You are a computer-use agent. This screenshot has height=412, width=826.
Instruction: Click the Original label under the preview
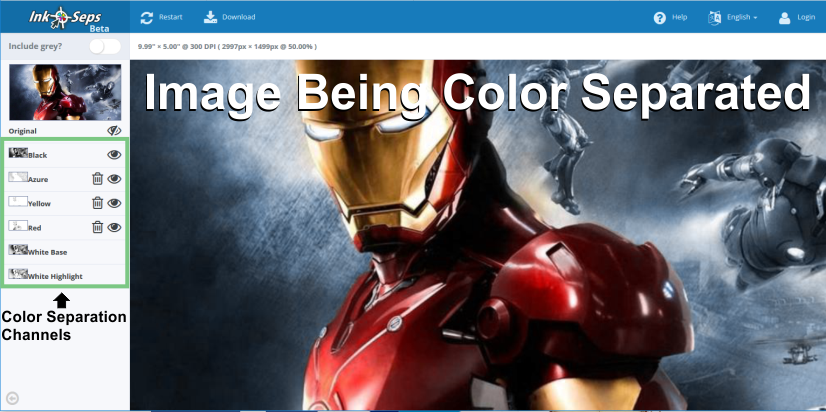pyautogui.click(x=23, y=131)
